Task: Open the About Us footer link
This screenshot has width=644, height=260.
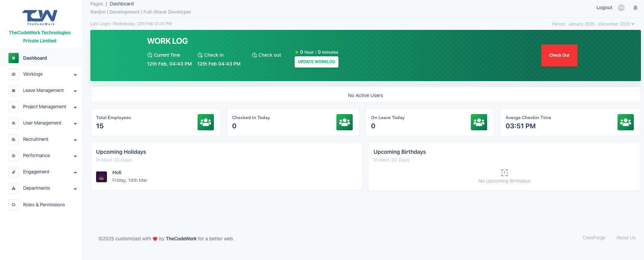Action: (x=626, y=238)
